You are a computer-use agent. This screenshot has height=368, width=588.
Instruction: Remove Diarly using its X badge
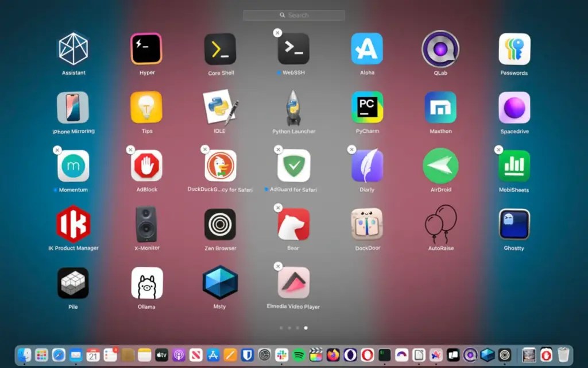351,149
